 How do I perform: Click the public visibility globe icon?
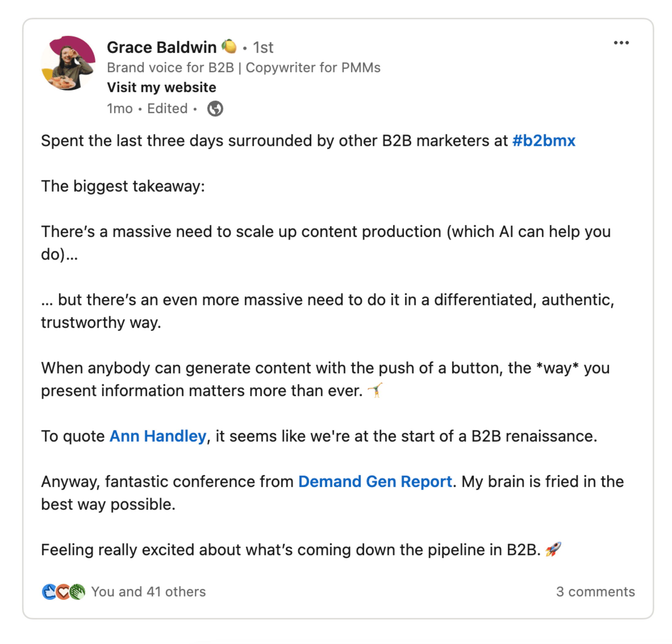point(215,109)
